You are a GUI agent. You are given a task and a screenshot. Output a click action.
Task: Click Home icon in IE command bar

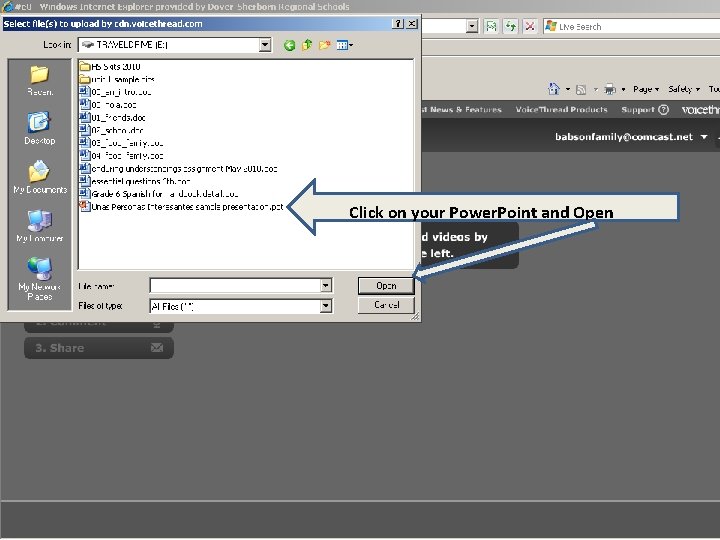pyautogui.click(x=554, y=89)
